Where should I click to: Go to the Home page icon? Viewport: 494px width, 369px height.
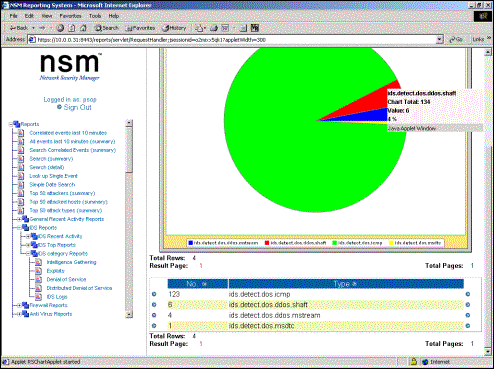83,28
